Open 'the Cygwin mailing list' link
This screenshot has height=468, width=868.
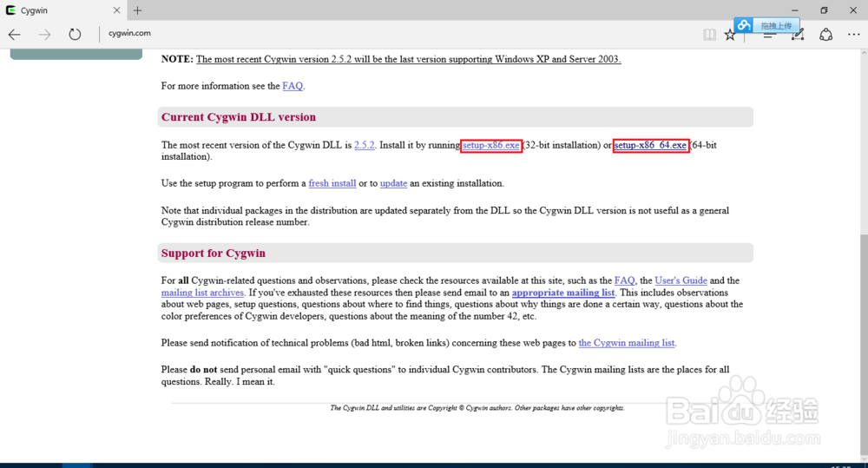[x=627, y=343]
